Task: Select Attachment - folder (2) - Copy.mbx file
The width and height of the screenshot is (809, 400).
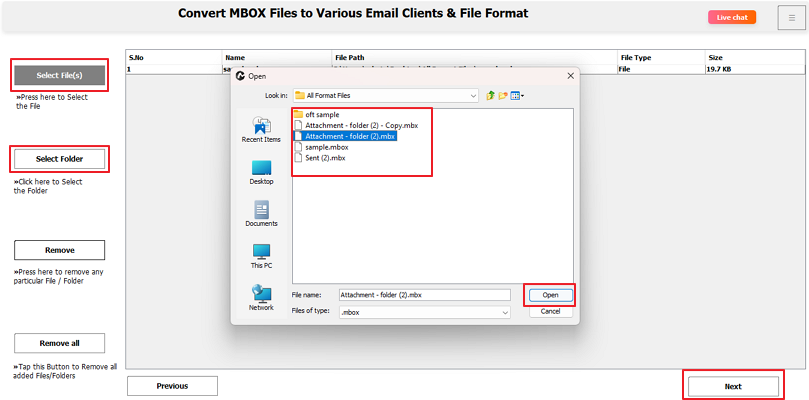Action: pos(356,125)
